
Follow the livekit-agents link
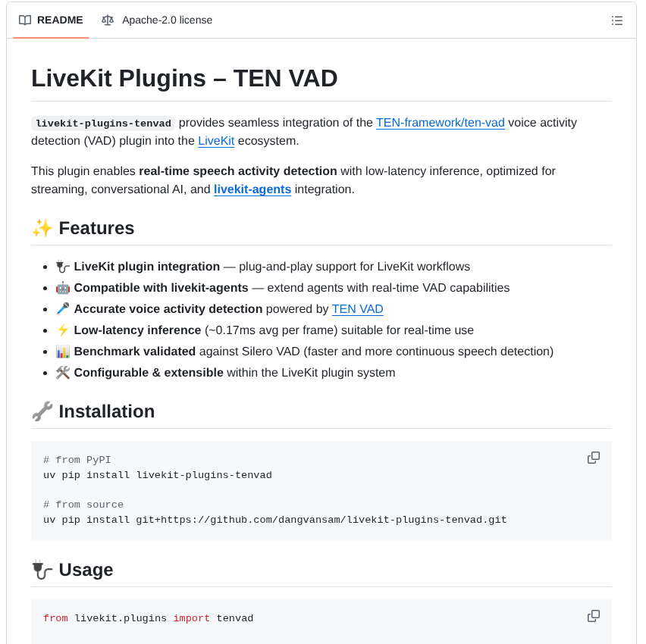click(x=252, y=189)
